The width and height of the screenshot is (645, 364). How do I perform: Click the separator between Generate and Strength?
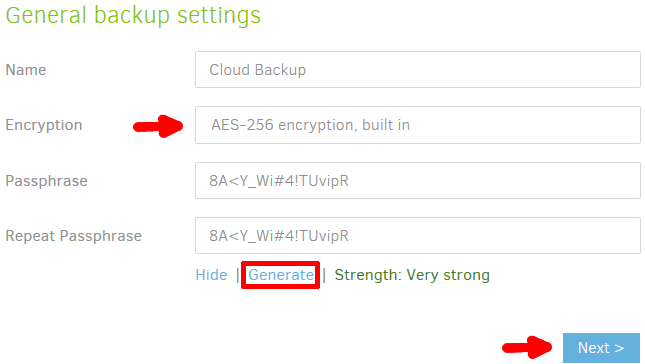[x=324, y=275]
